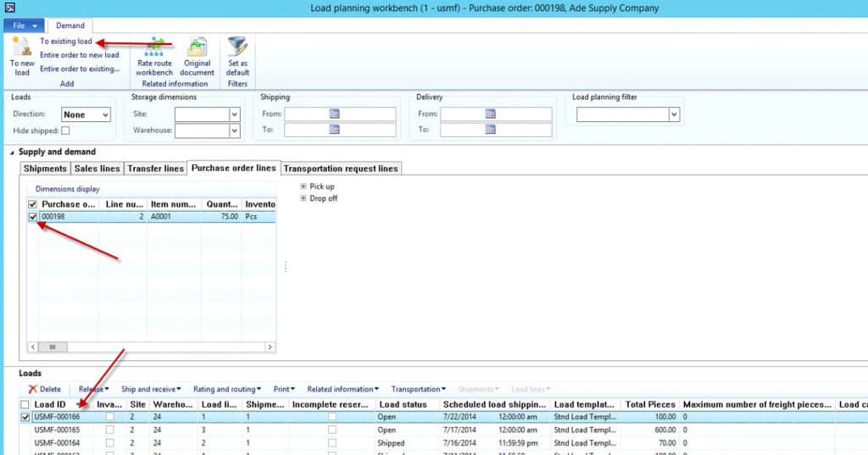Uncheck the USMF-000166 load checkbox
The height and width of the screenshot is (455, 868).
click(25, 417)
